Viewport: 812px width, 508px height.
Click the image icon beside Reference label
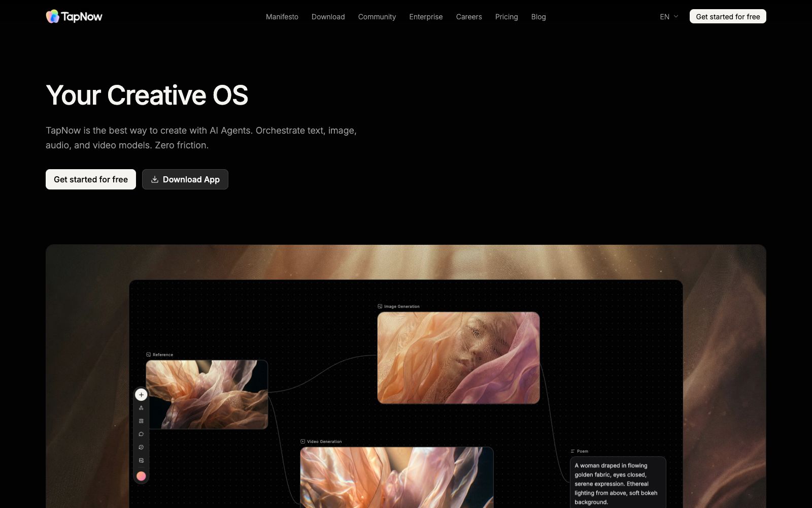[x=148, y=355]
